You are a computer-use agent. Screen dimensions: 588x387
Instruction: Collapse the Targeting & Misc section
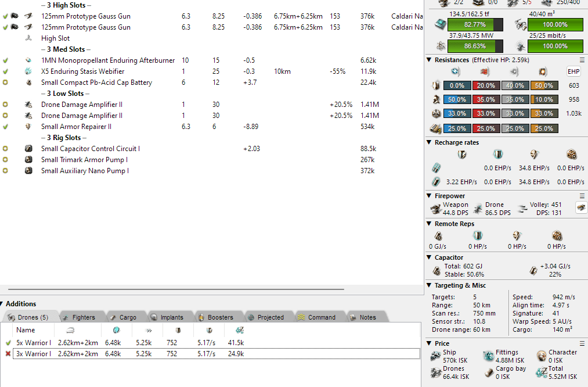(429, 285)
